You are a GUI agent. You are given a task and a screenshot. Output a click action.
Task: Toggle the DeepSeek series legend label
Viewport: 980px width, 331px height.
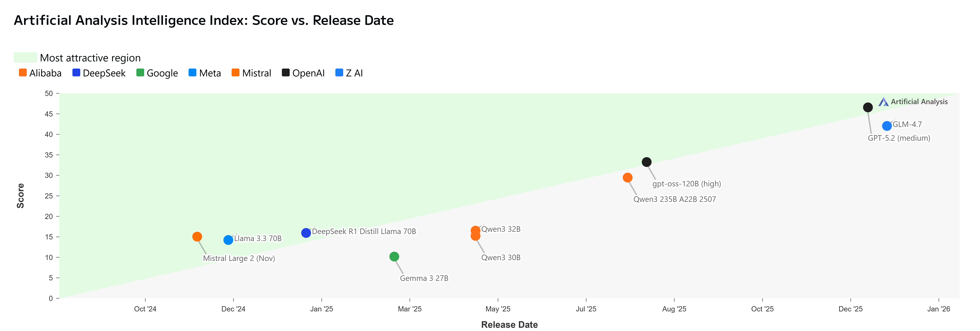[104, 73]
